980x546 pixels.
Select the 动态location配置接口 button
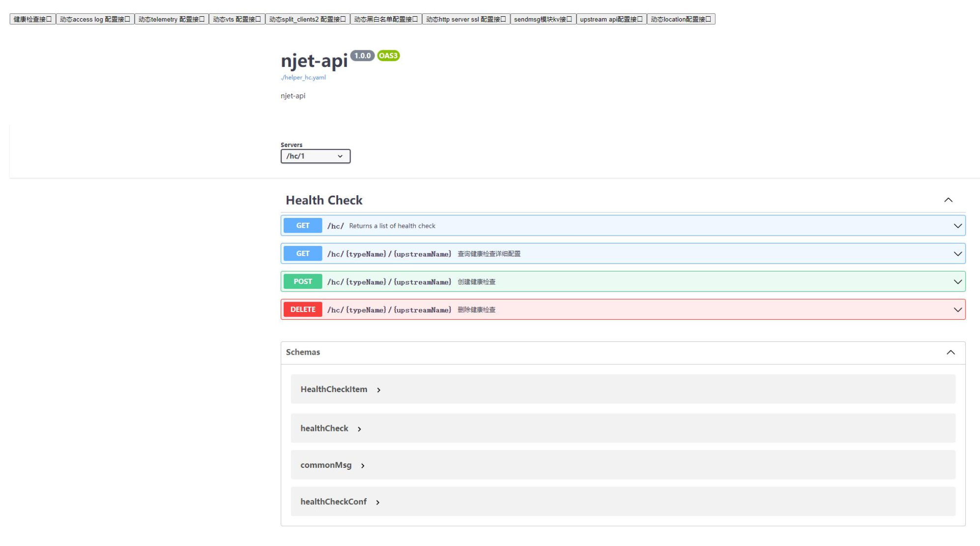680,19
